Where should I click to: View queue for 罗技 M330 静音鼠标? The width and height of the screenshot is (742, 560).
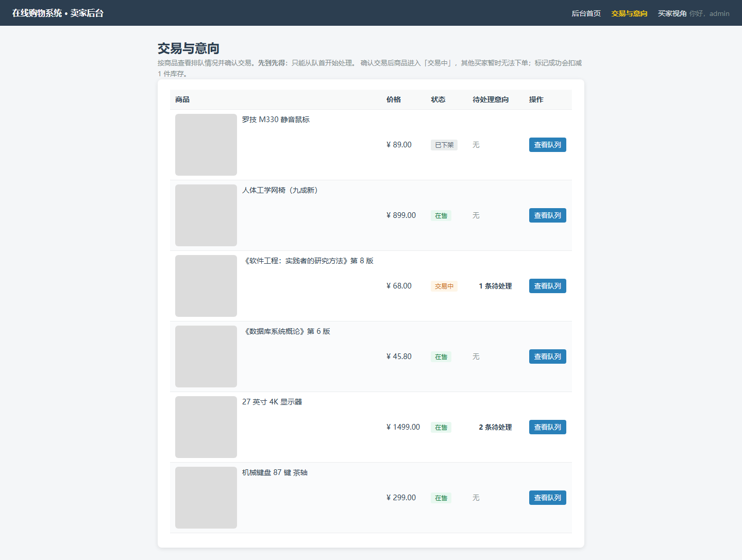point(547,145)
